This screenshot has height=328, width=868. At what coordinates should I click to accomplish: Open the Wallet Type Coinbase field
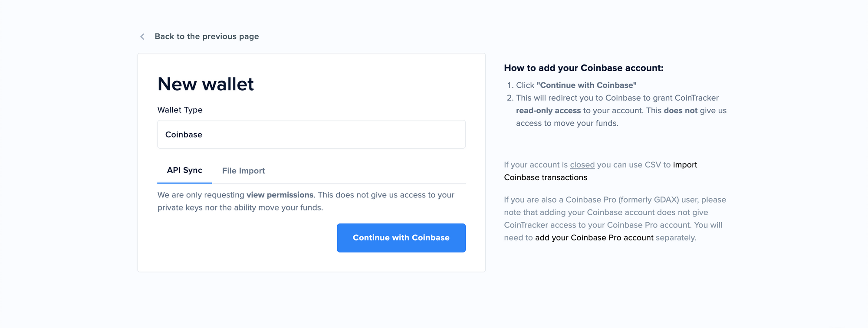tap(311, 134)
